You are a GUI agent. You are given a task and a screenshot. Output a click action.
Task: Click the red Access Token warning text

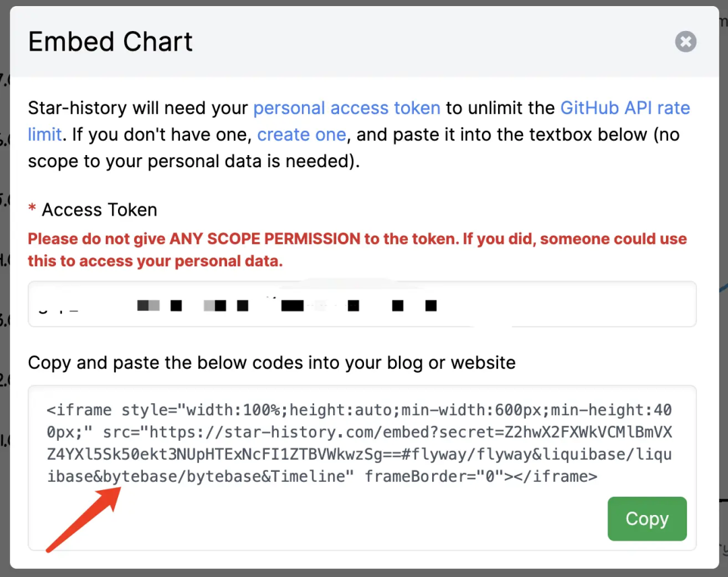click(357, 249)
